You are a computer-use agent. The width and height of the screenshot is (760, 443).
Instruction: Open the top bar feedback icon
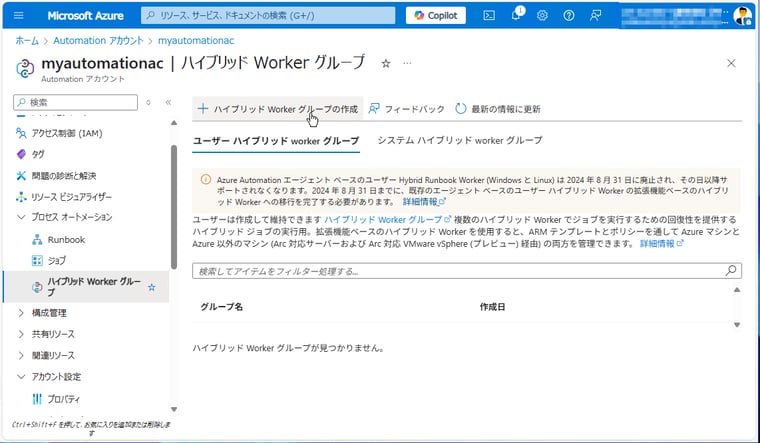(595, 16)
